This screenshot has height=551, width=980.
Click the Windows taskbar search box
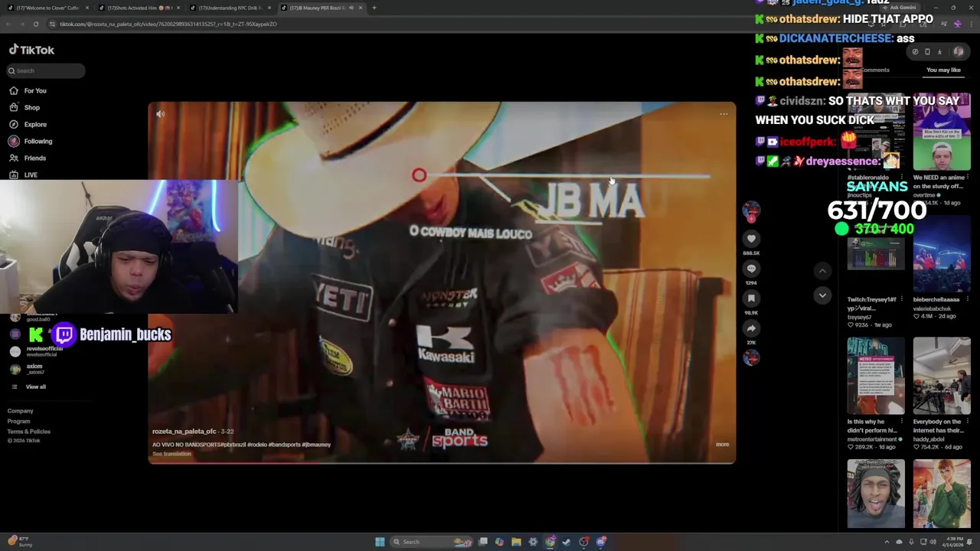tap(431, 542)
